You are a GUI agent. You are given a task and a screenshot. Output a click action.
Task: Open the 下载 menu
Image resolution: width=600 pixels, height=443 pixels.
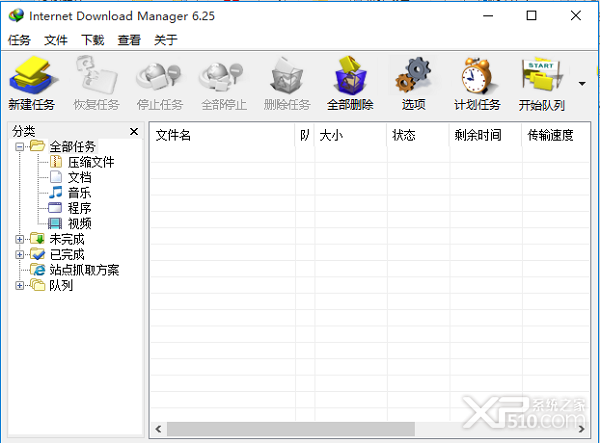coord(93,40)
